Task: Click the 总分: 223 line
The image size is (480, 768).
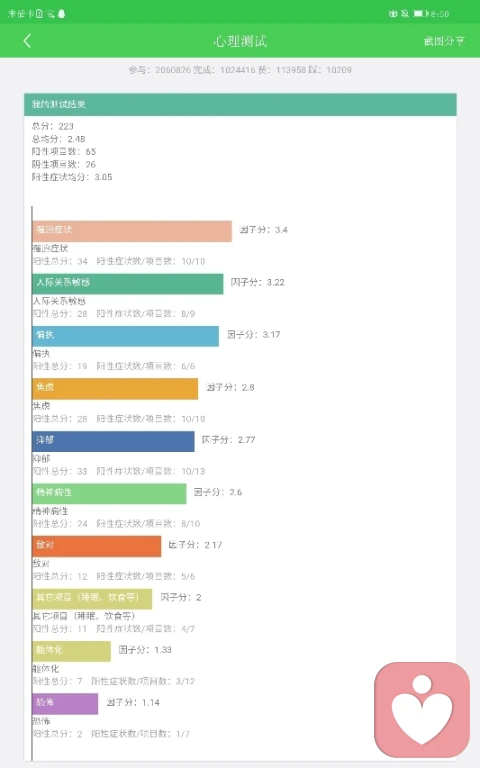Action: (x=53, y=126)
